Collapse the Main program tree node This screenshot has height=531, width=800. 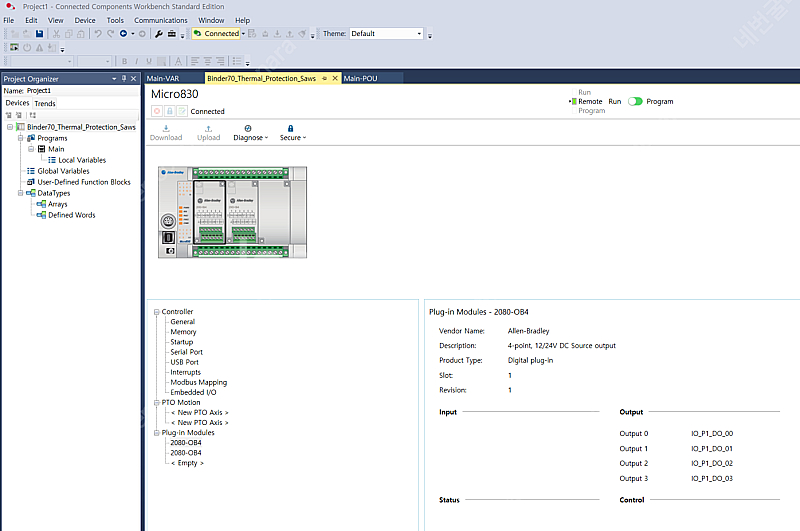coord(31,149)
